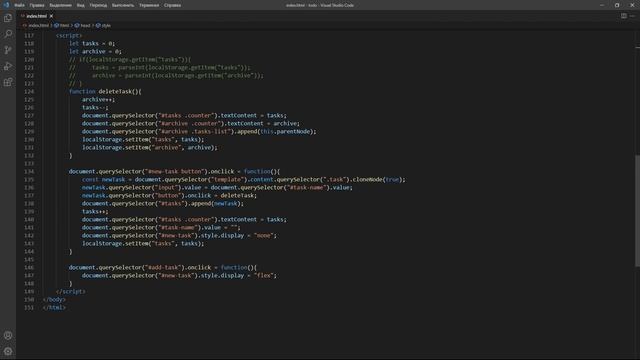Open the editor More Actions ellipsis

coord(632,16)
